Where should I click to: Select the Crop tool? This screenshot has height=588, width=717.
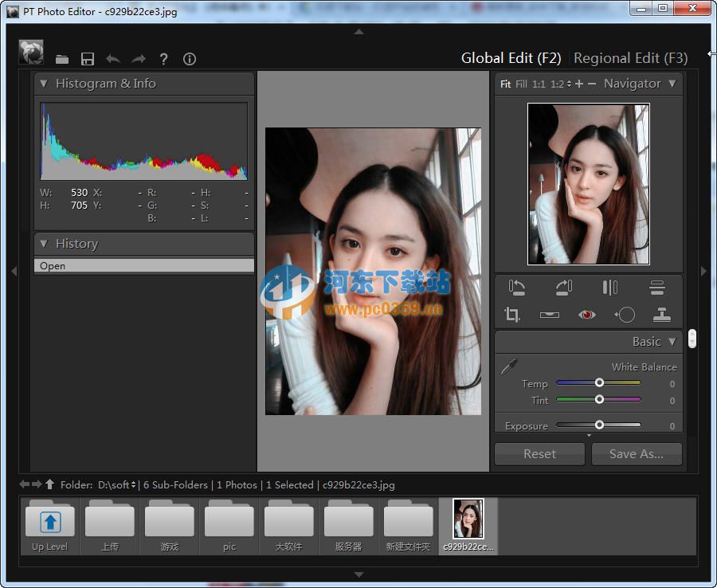(x=511, y=314)
